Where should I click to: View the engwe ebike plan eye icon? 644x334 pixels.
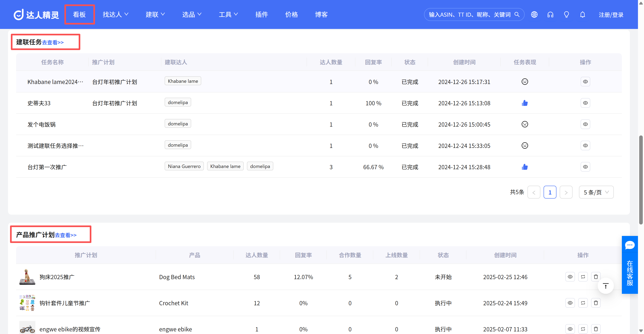[x=570, y=329]
